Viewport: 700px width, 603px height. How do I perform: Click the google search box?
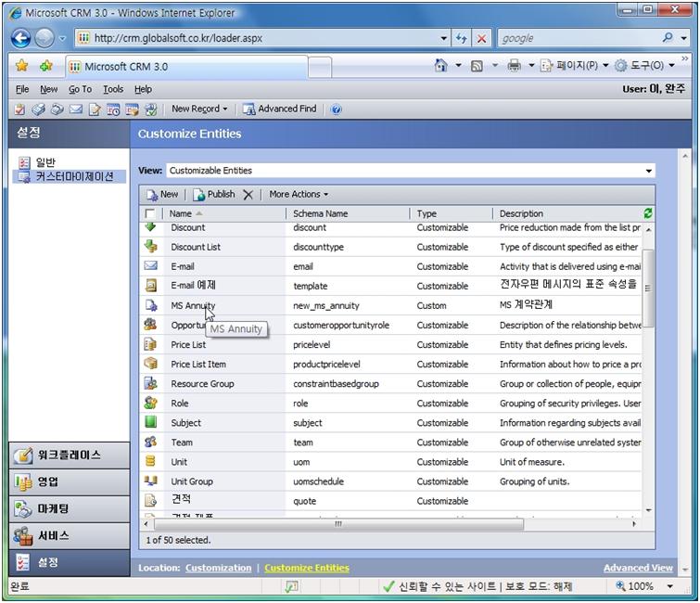click(579, 38)
